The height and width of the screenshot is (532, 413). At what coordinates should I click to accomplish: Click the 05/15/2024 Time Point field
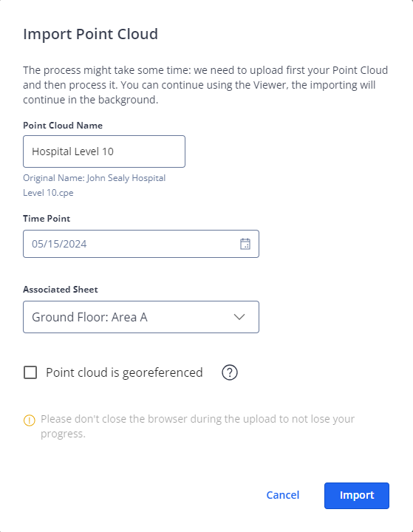point(141,244)
